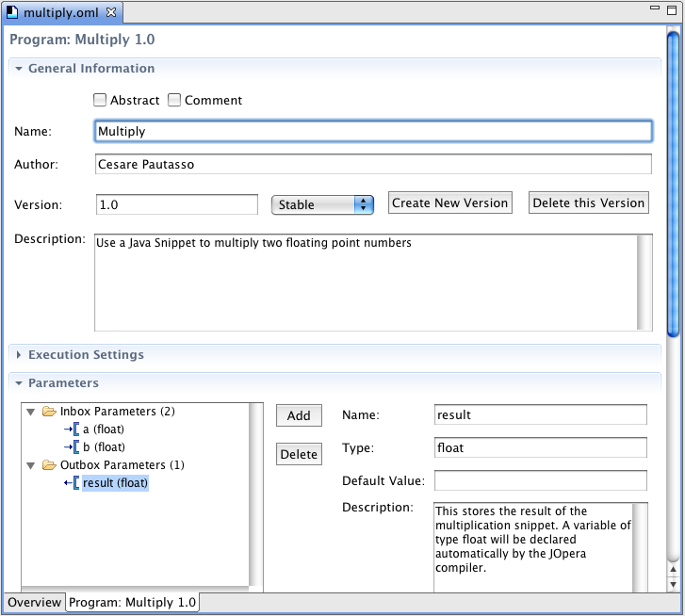The width and height of the screenshot is (685, 616).
Task: Select result (float) in tree
Action: click(x=115, y=483)
